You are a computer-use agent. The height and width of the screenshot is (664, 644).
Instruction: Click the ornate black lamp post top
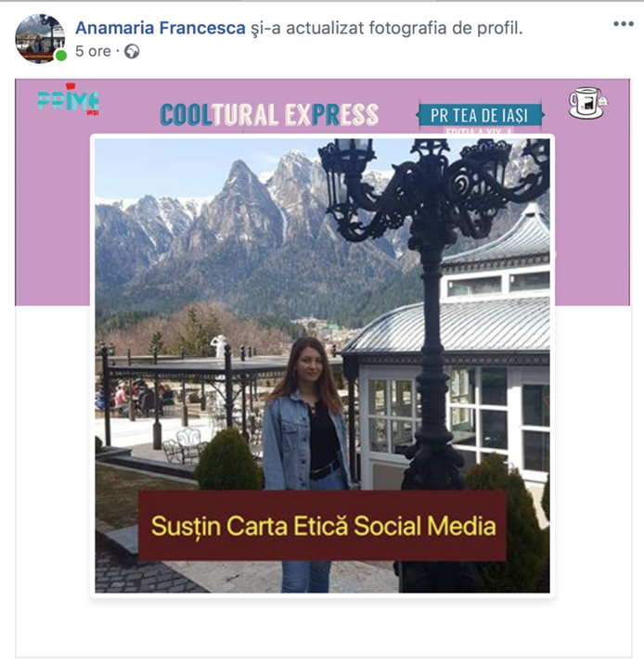click(x=433, y=190)
